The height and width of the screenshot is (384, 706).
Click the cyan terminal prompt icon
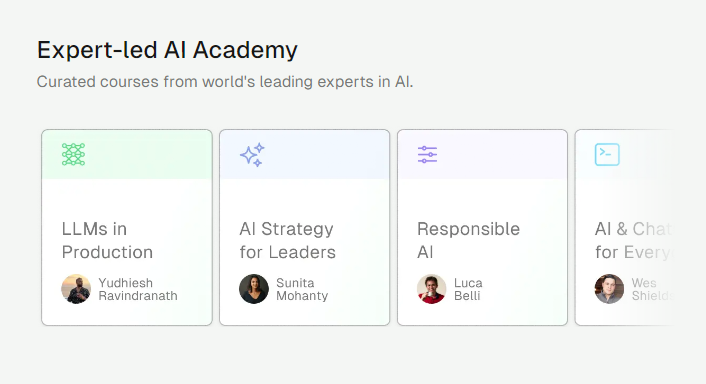click(x=607, y=154)
